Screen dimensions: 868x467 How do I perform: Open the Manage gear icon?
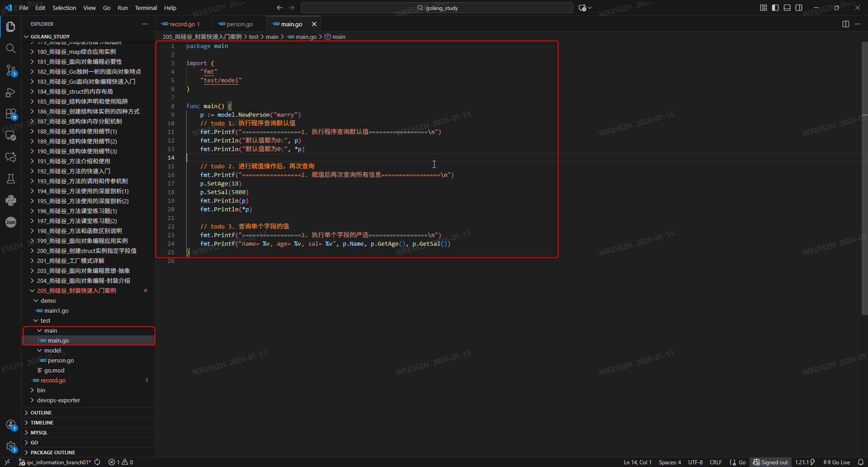(11, 447)
